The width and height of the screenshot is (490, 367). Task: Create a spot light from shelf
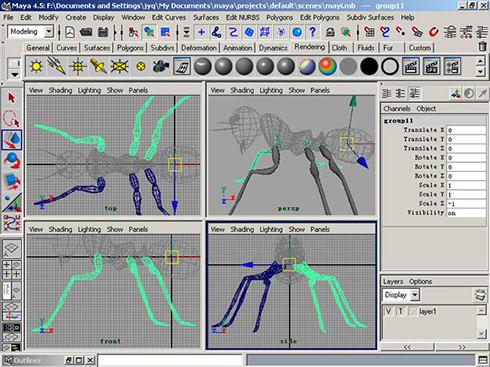tap(98, 66)
